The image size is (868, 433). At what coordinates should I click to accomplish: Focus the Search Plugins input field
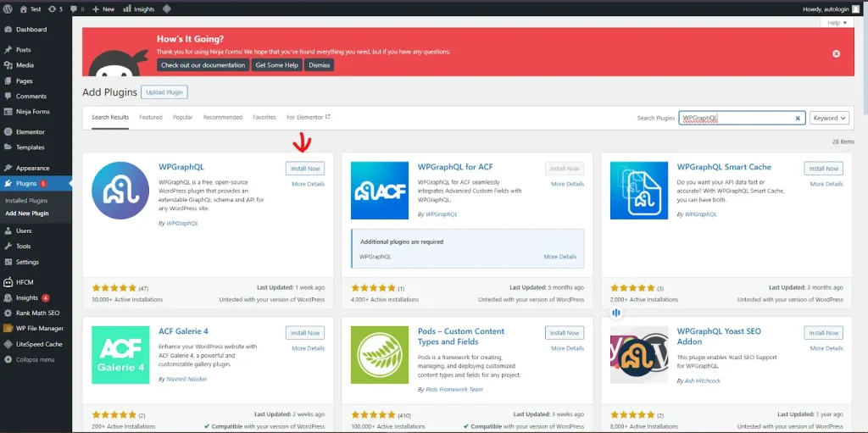click(737, 118)
